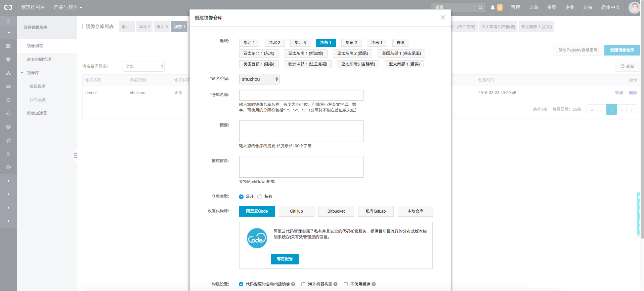Close the 创建镜像仓库 dialog

(x=442, y=17)
